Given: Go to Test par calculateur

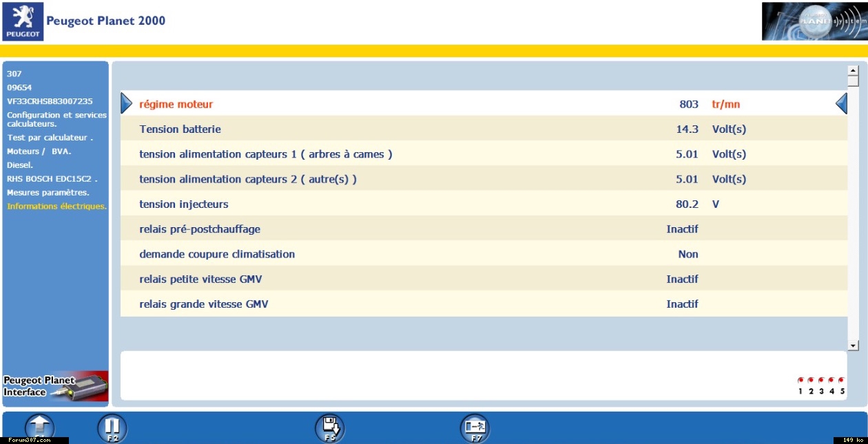Looking at the screenshot, I should click(50, 138).
